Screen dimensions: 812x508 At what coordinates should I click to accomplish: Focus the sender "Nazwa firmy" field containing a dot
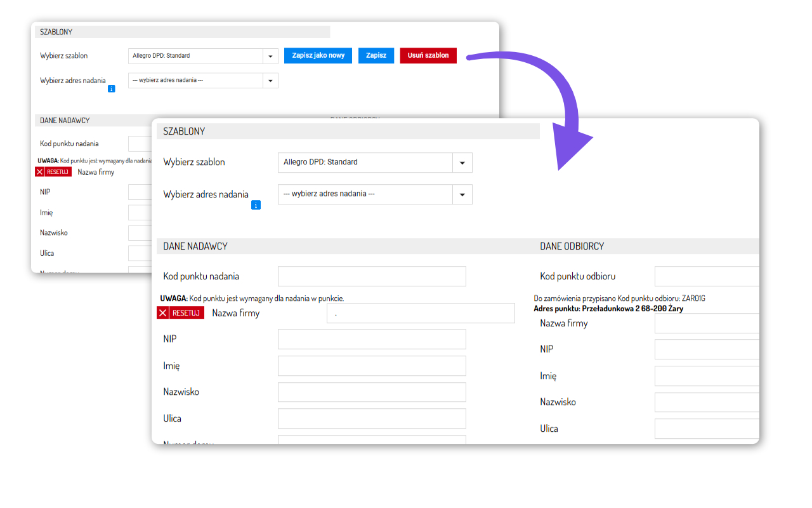tap(421, 313)
